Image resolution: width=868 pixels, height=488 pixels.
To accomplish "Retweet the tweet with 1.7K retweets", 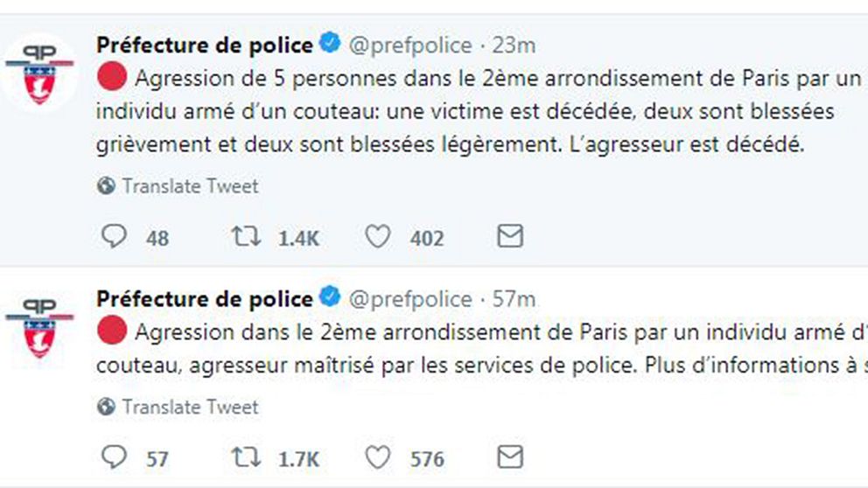I will point(246,457).
